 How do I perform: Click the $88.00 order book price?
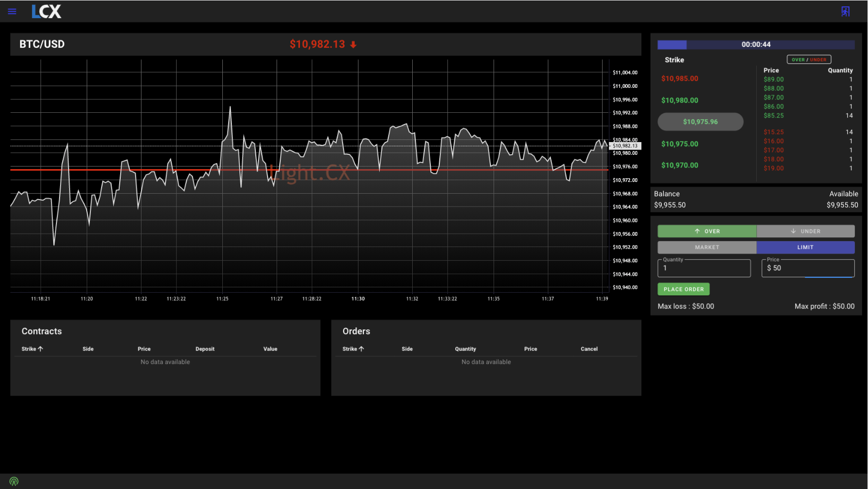point(773,88)
